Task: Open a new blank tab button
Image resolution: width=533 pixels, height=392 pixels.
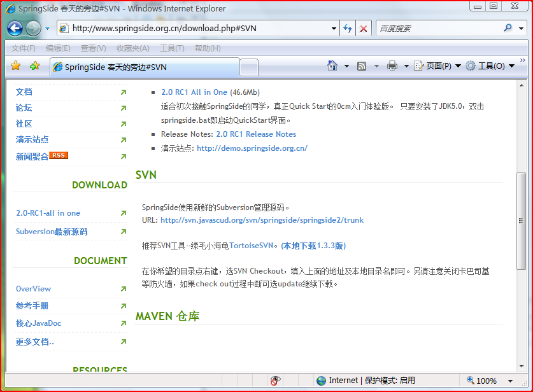Action: [249, 67]
